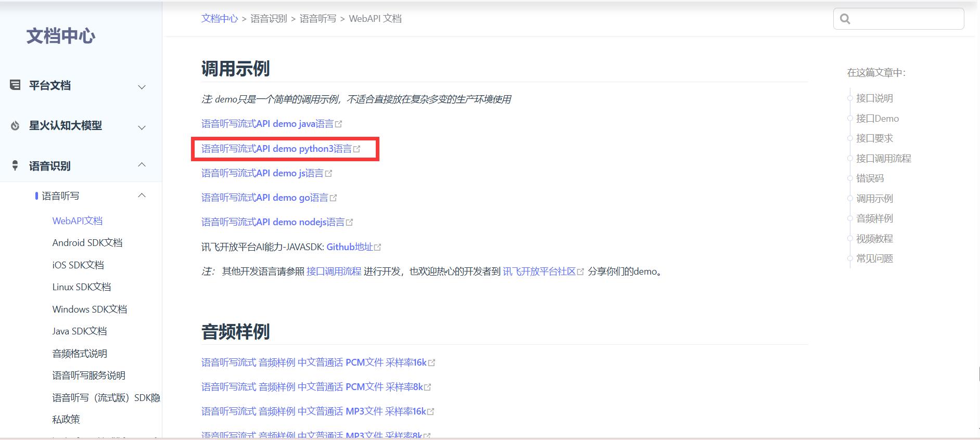Jump to 接口说明 in the article outline

point(874,98)
